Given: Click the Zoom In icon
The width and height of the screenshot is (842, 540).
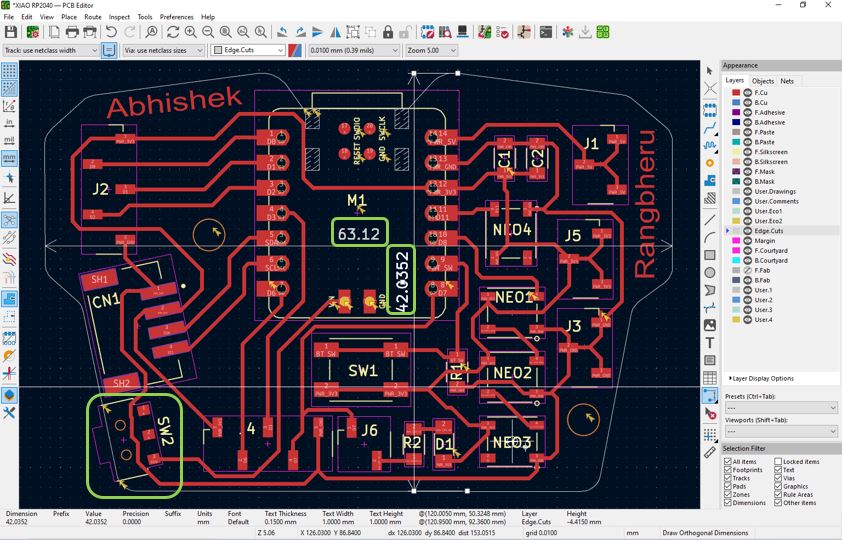Looking at the screenshot, I should 190,32.
